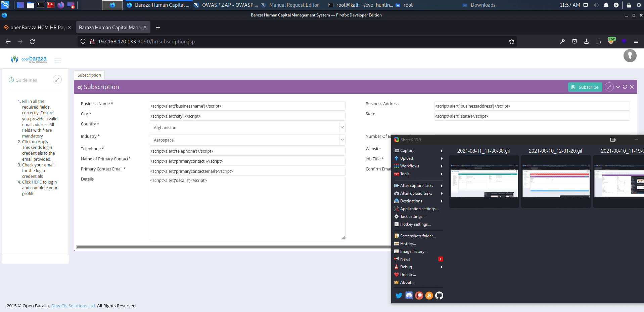This screenshot has width=644, height=312.
Task: Save to Pocket icon in toolbar
Action: [574, 41]
